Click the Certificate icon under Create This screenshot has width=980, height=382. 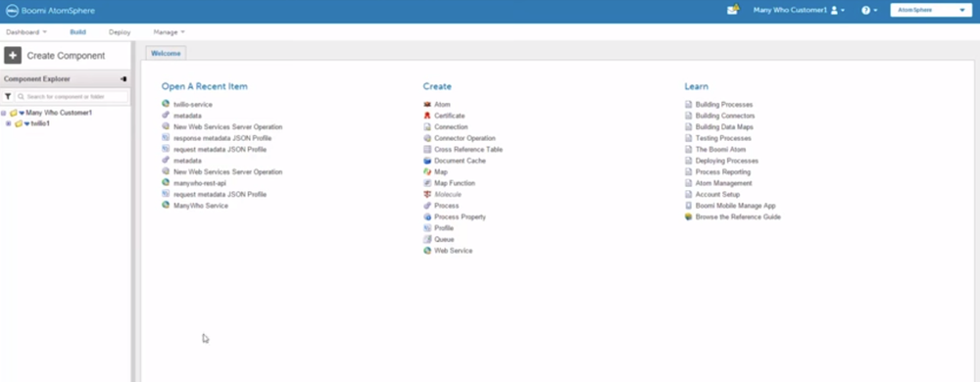427,117
